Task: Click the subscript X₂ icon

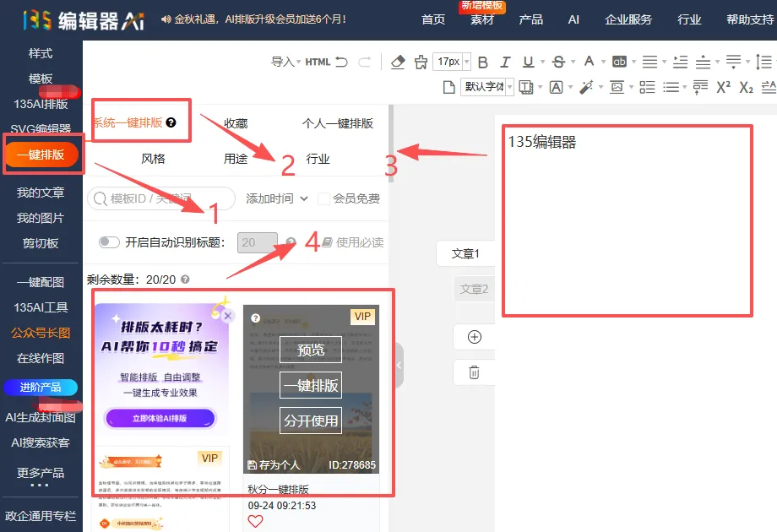Action: click(747, 88)
